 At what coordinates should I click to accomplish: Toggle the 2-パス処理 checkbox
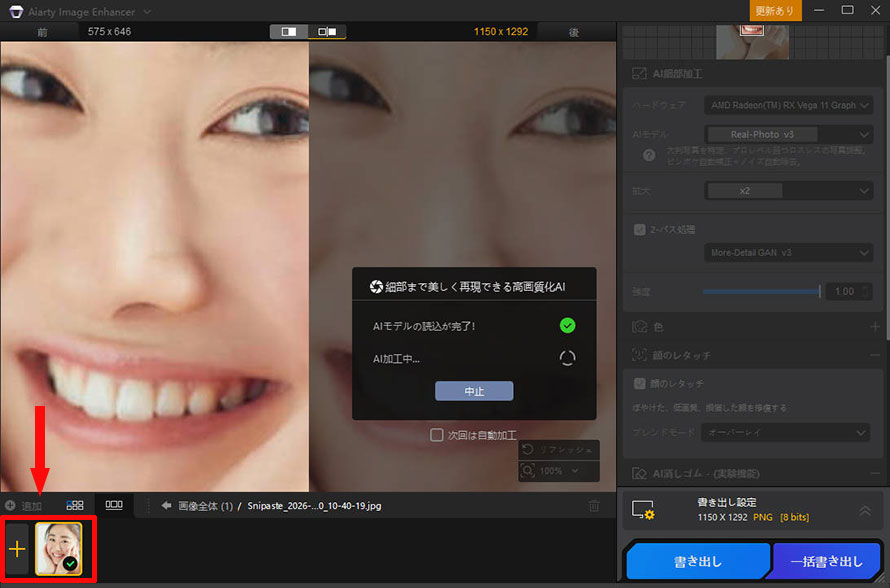click(639, 228)
